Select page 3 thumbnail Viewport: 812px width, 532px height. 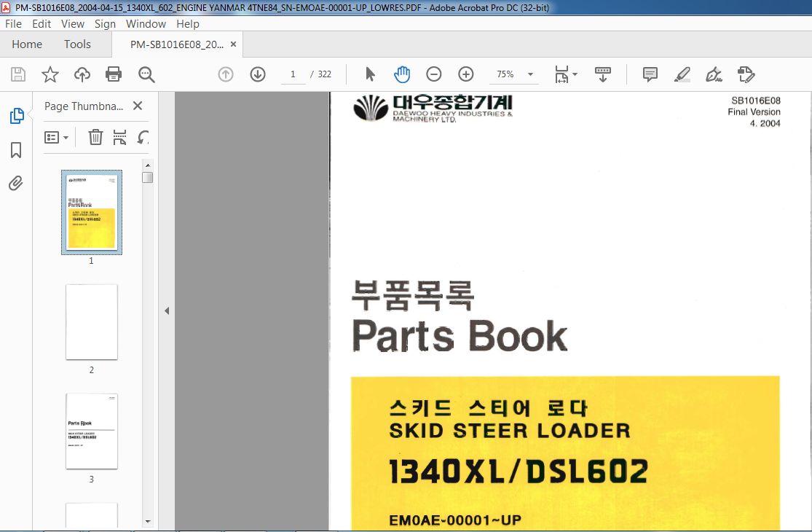(x=92, y=431)
